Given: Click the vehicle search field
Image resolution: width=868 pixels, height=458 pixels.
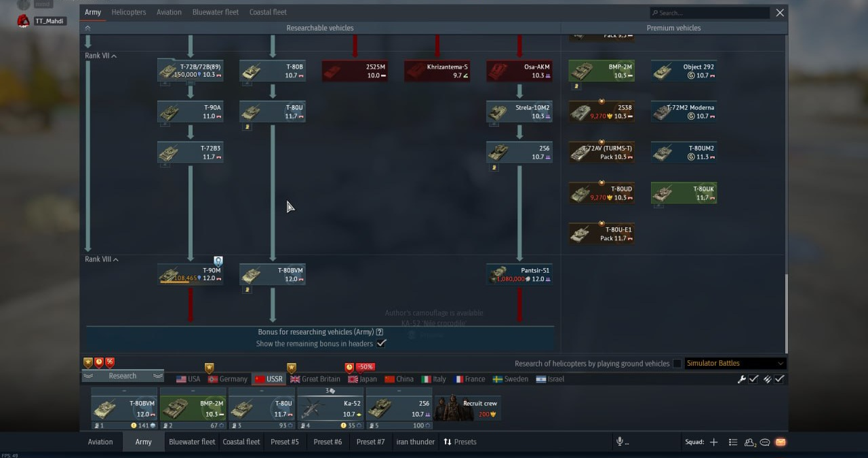Looking at the screenshot, I should [x=709, y=13].
